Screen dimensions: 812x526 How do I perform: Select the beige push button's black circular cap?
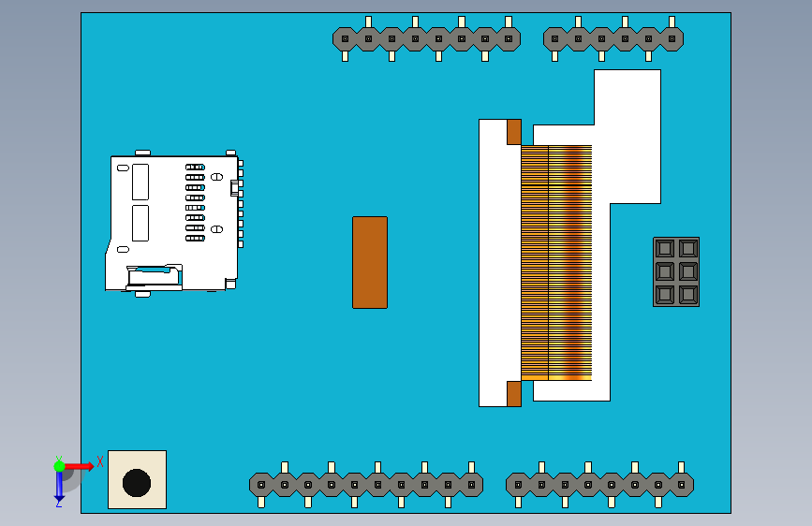[137, 483]
